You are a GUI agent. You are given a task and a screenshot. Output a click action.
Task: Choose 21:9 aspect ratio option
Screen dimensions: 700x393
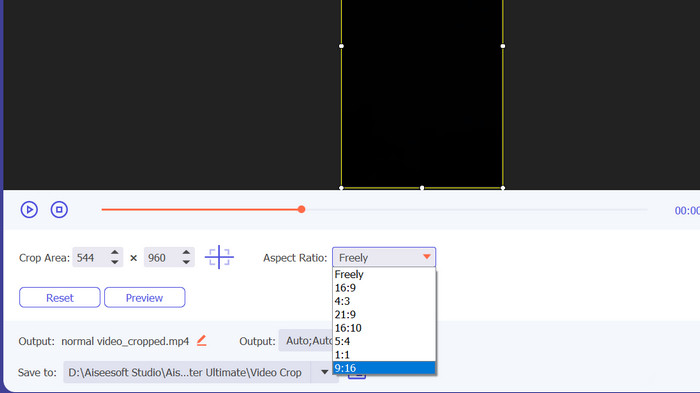(x=384, y=314)
